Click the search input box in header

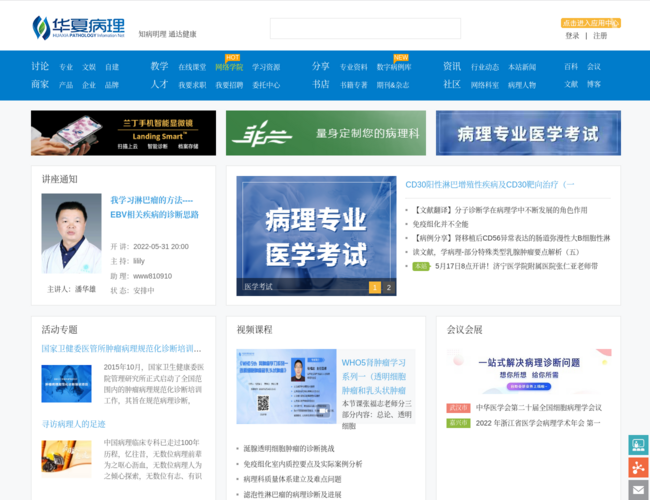click(365, 29)
